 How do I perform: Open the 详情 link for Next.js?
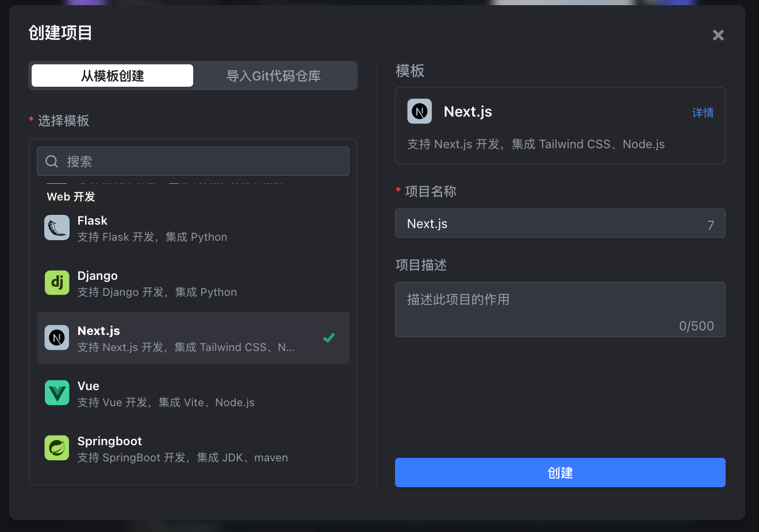703,113
